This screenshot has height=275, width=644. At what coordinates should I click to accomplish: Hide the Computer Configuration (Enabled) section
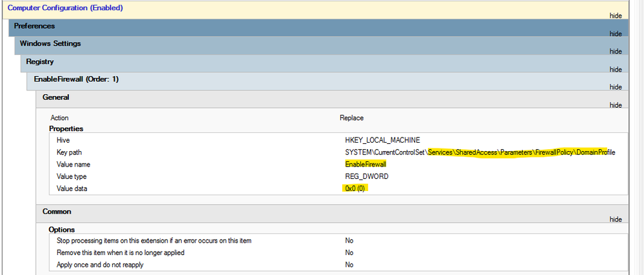click(x=615, y=15)
